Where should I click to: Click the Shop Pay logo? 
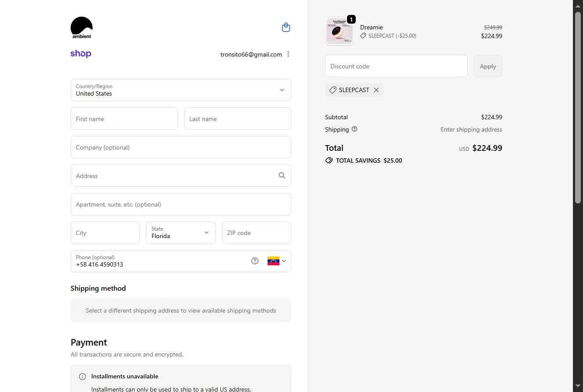[81, 54]
